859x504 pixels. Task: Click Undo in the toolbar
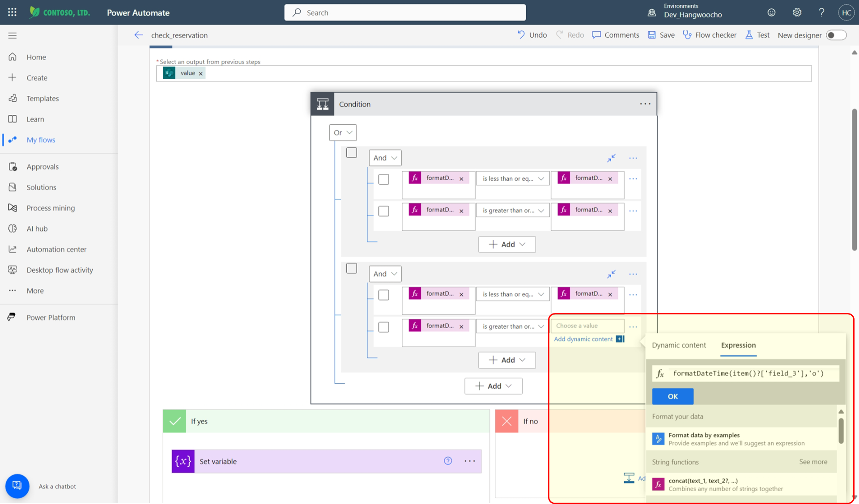pos(532,35)
